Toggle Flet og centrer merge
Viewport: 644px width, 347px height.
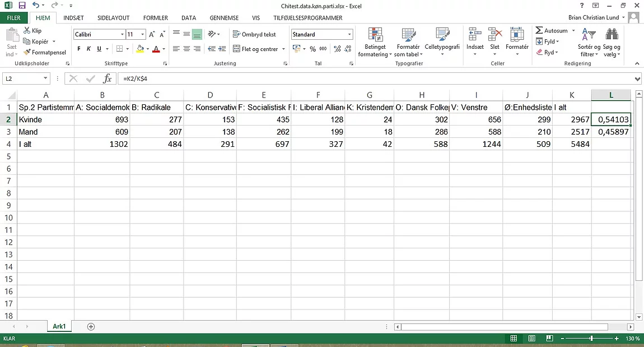(x=255, y=49)
